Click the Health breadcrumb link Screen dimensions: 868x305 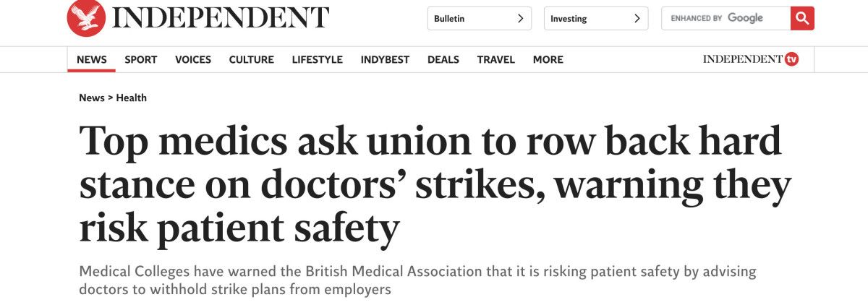pyautogui.click(x=132, y=98)
